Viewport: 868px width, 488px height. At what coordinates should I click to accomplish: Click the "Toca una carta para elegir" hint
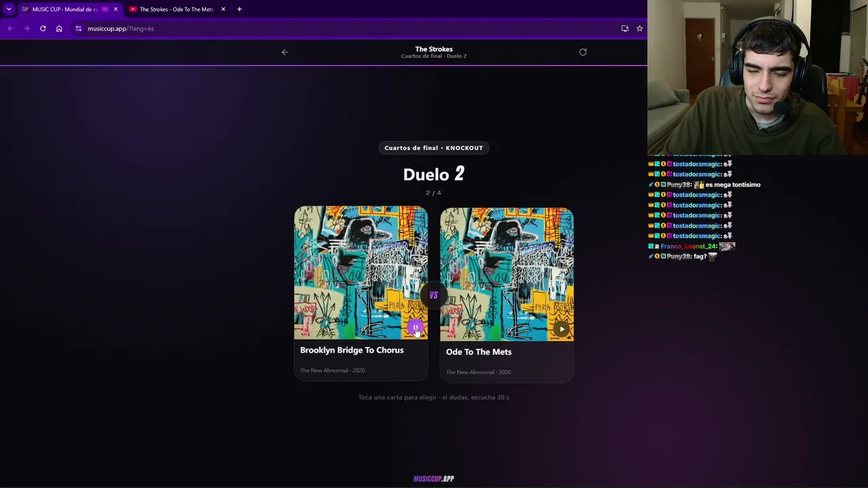pyautogui.click(x=434, y=397)
